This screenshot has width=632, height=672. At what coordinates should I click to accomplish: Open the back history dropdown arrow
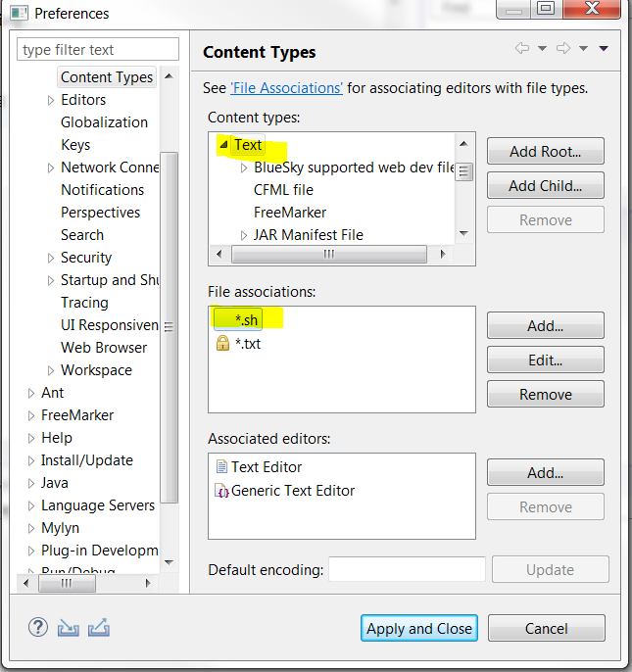[542, 48]
